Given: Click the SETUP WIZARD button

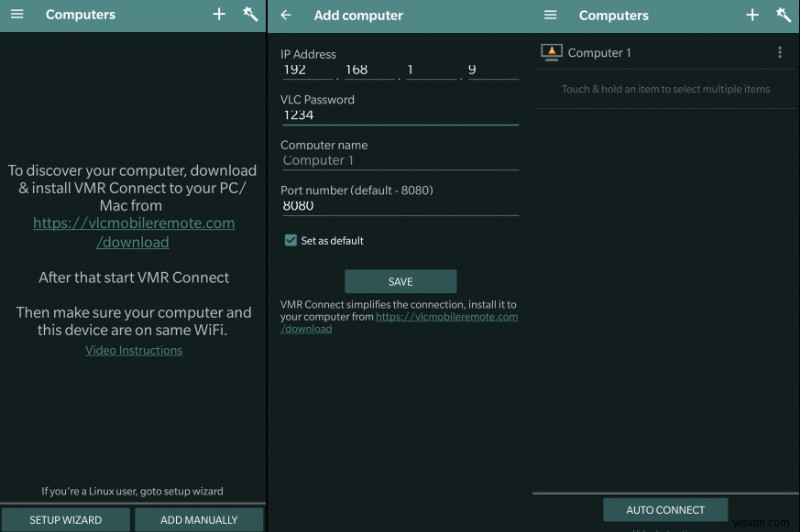Looking at the screenshot, I should [x=65, y=520].
